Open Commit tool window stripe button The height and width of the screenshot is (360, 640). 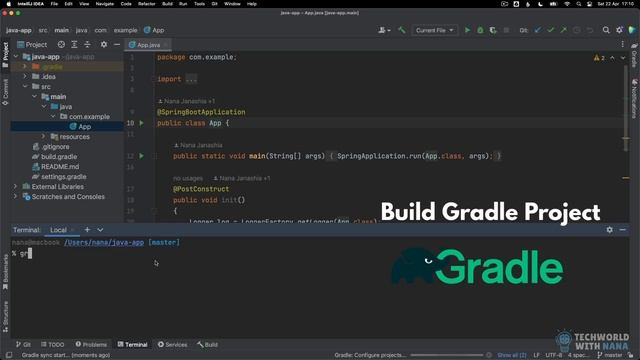click(x=5, y=92)
